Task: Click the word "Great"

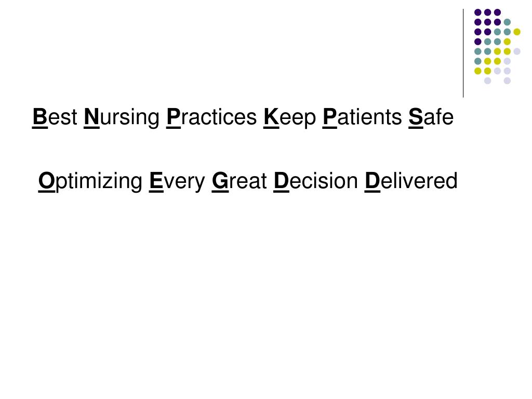Action: click(239, 181)
